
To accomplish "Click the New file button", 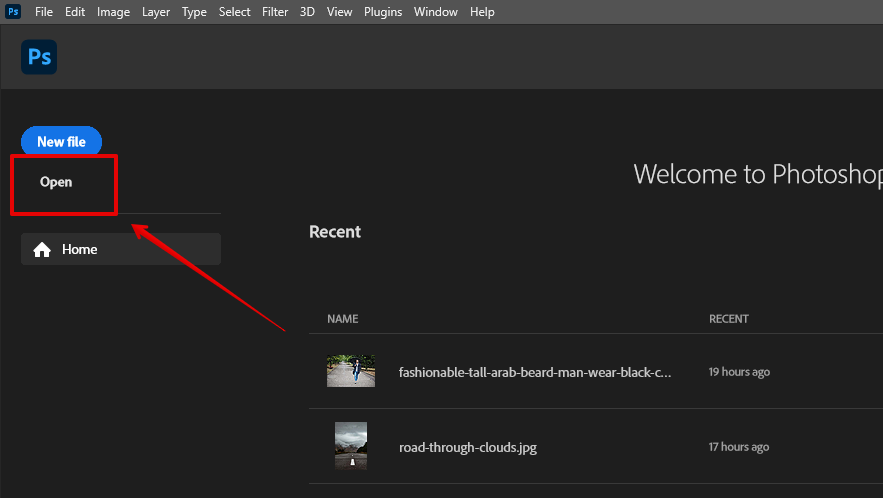I will tap(61, 141).
